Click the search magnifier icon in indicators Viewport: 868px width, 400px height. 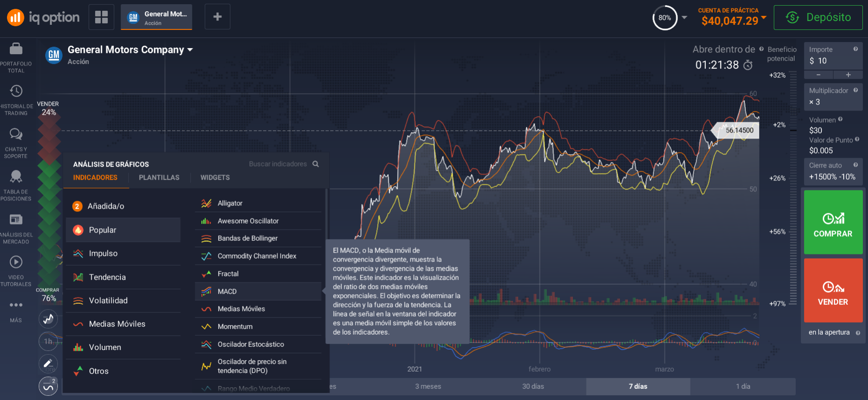click(x=316, y=164)
